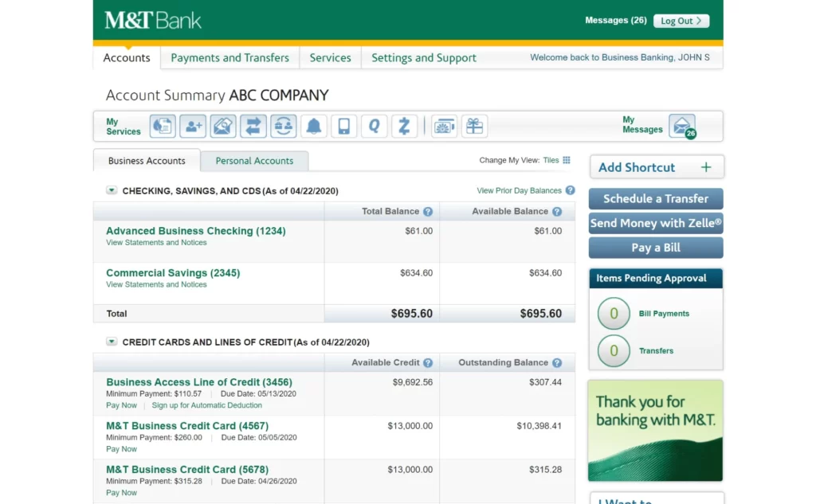Click the Tiles grid view icon
816x504 pixels.
tap(567, 160)
